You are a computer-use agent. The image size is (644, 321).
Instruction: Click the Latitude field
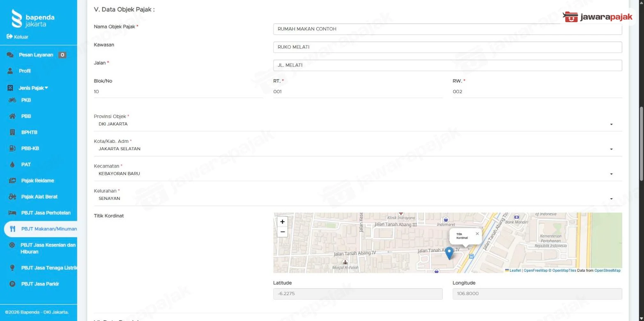coord(358,293)
